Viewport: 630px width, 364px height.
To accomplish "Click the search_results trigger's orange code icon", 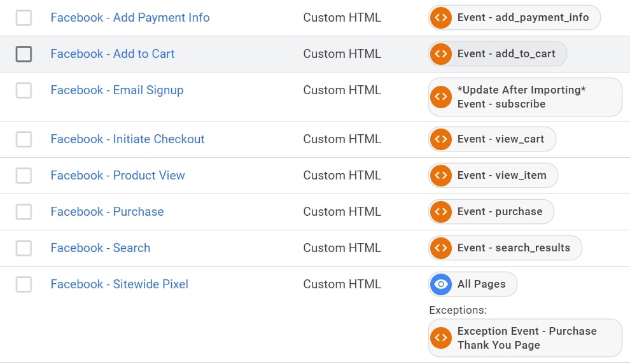I will point(441,248).
